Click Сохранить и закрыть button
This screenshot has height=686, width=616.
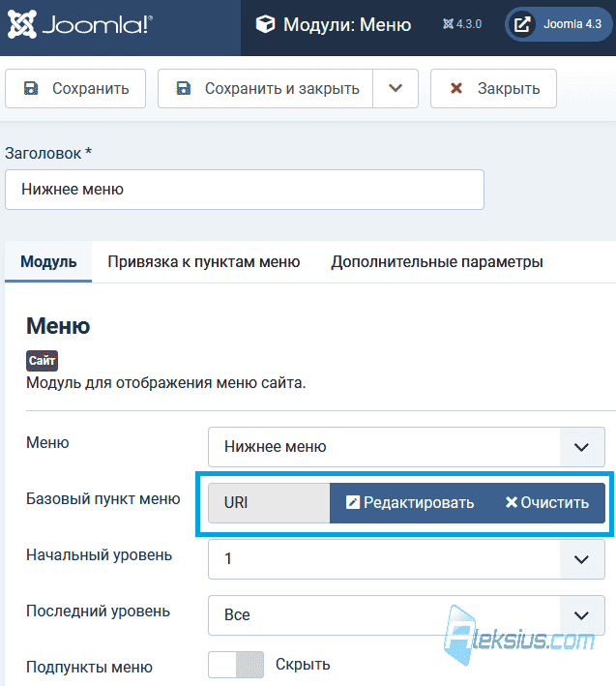[265, 88]
